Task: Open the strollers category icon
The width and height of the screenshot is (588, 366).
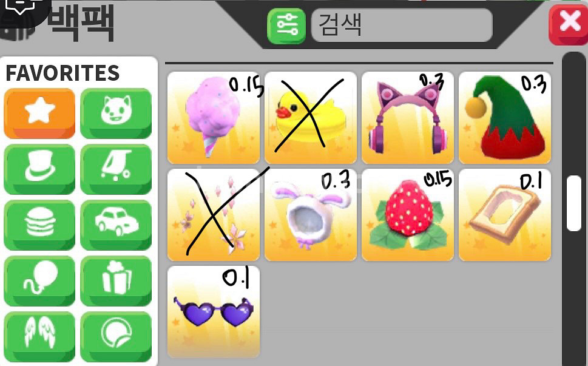Action: coord(116,169)
